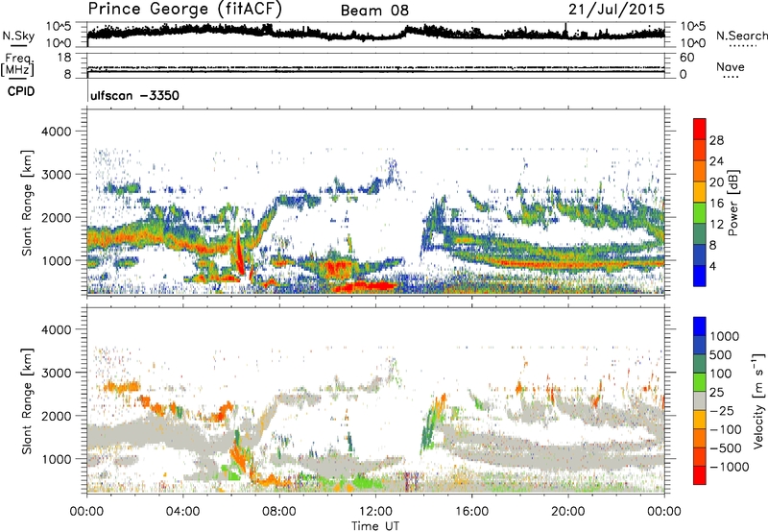This screenshot has width=768, height=532.
Task: Select "-25" on the Velocity colorbar
Action: coord(721,410)
